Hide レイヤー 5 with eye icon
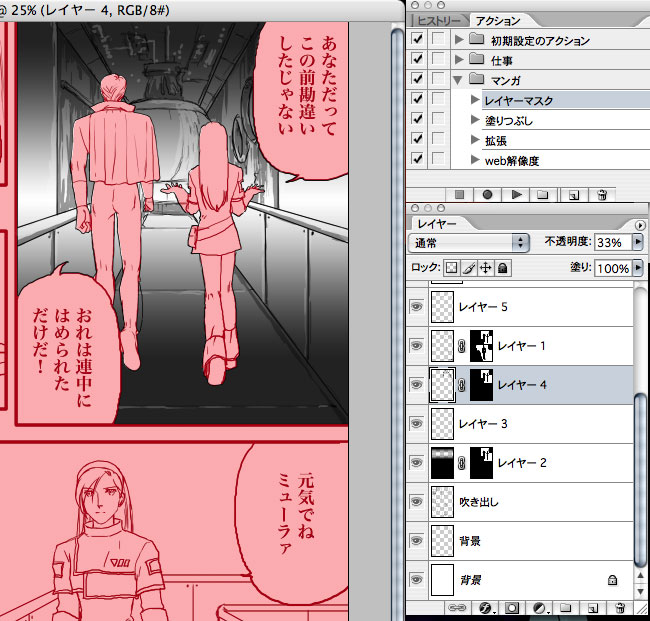 (417, 308)
